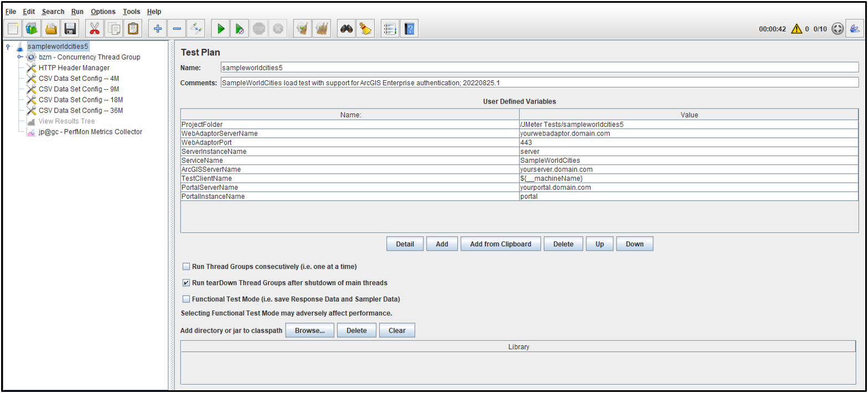Select CSV Data Set Config -- 4M
The height and width of the screenshot is (393, 868).
click(x=78, y=79)
